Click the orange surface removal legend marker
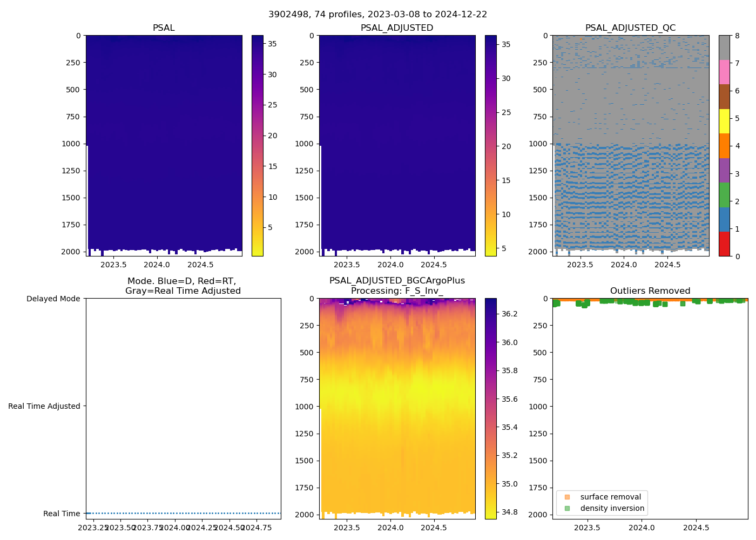Viewport: 756px width, 540px height. click(567, 497)
